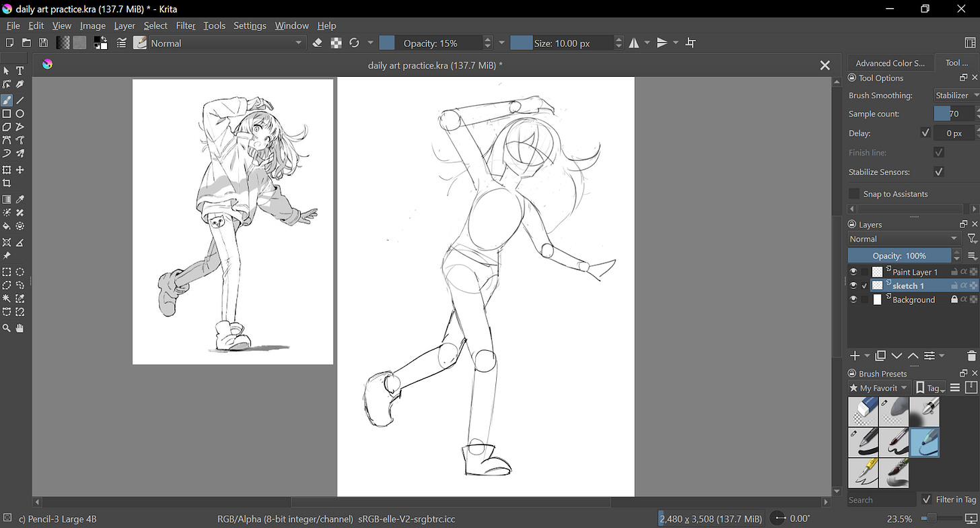Enable Snap to Assistants checkbox
The height and width of the screenshot is (528, 980).
[x=854, y=194]
